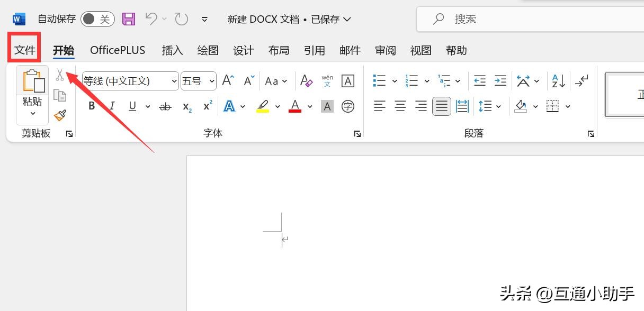Apply strikethrough to text
This screenshot has height=311, width=644.
pos(165,106)
